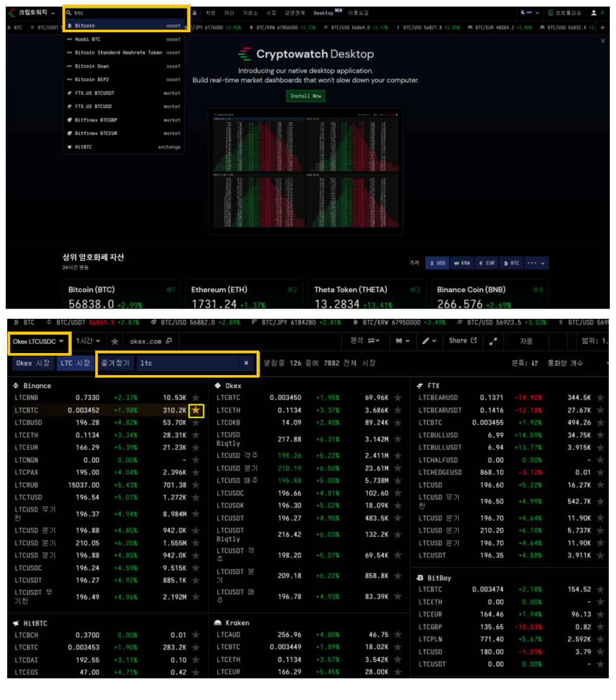Toggle star on FTX LTCBEARUSD row

(600, 398)
